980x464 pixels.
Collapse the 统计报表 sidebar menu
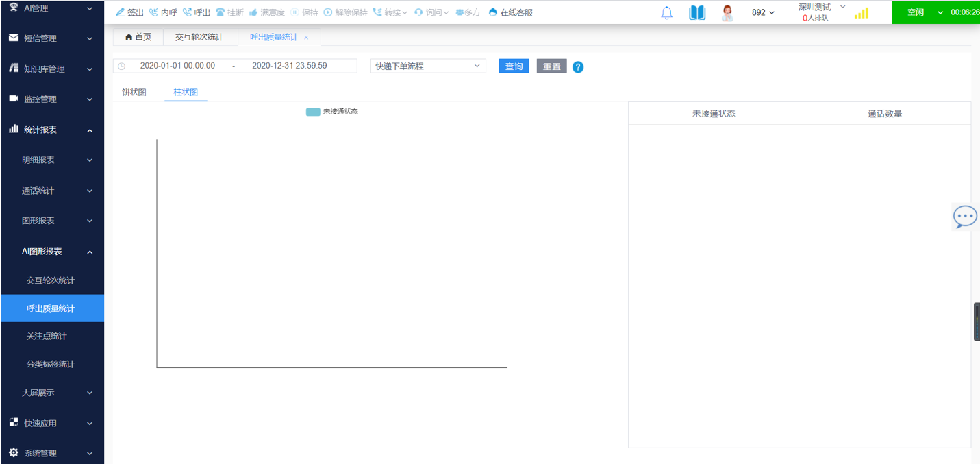(52, 130)
